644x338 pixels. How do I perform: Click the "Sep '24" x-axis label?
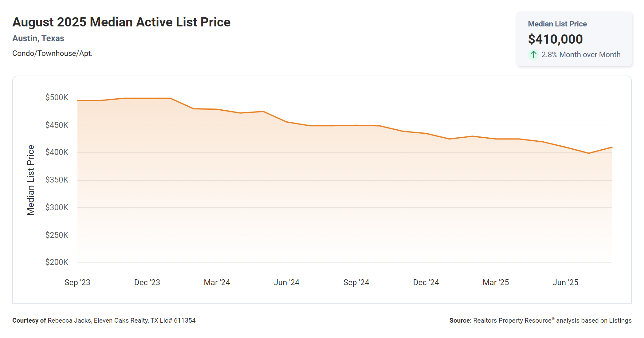click(356, 282)
